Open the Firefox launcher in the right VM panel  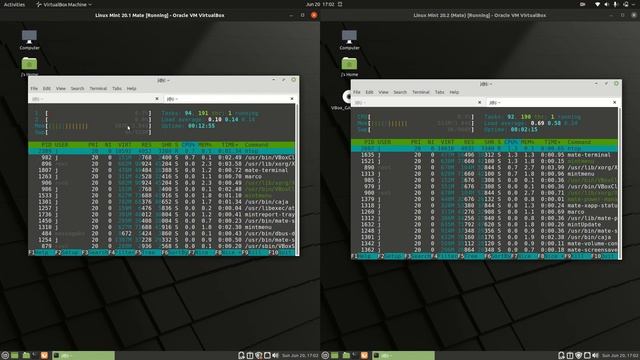click(364, 355)
